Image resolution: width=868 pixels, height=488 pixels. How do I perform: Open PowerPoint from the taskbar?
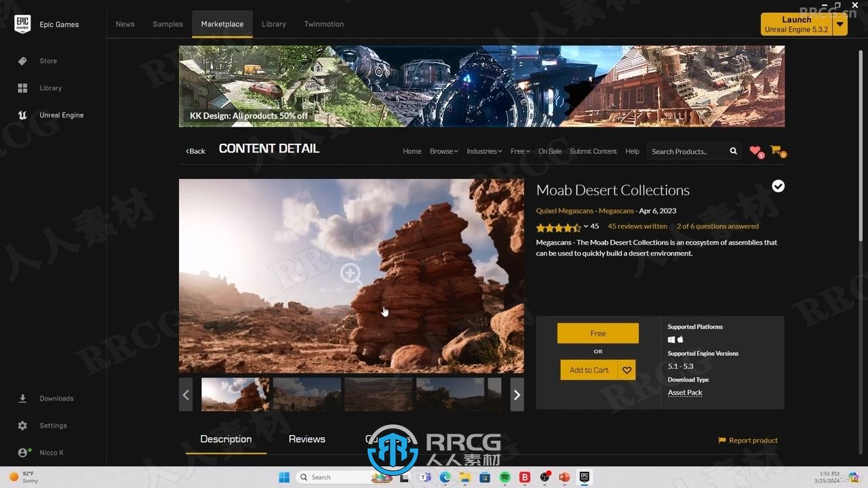pos(564,477)
